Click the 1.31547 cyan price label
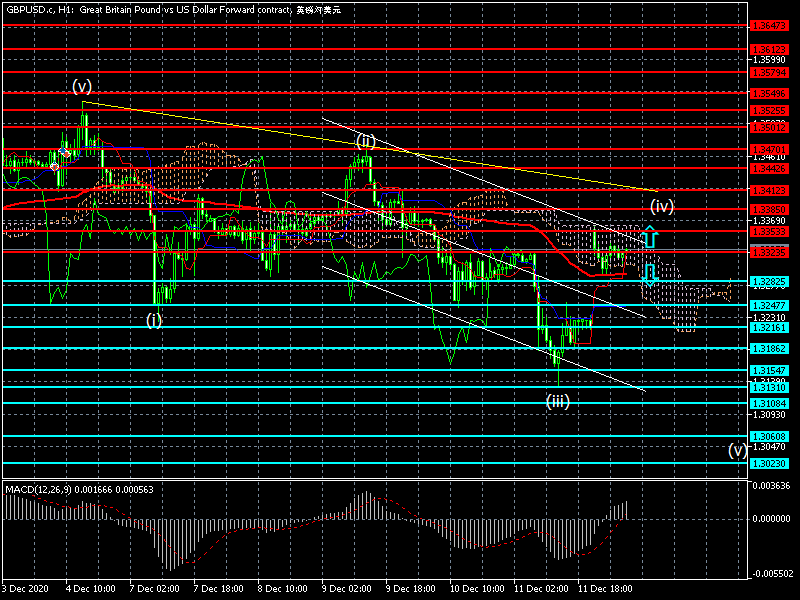The width and height of the screenshot is (800, 600). (769, 370)
